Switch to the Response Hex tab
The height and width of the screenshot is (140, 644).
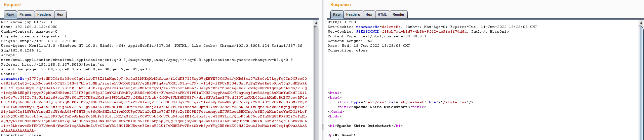point(369,14)
